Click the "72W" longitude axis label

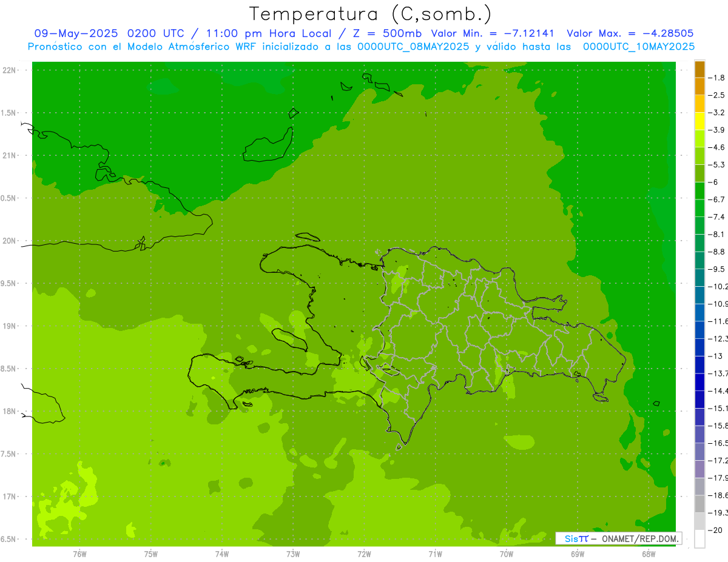point(365,554)
